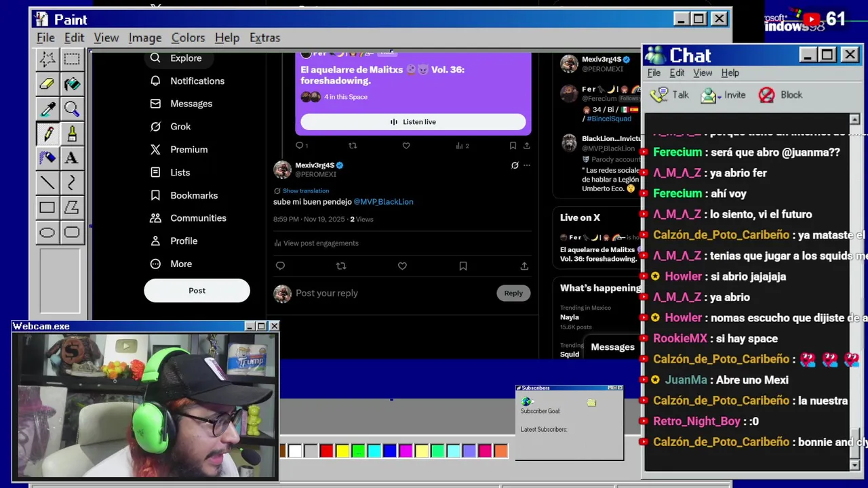Click the @MVP_BlackLion mention link
This screenshot has height=488, width=868.
pos(383,202)
